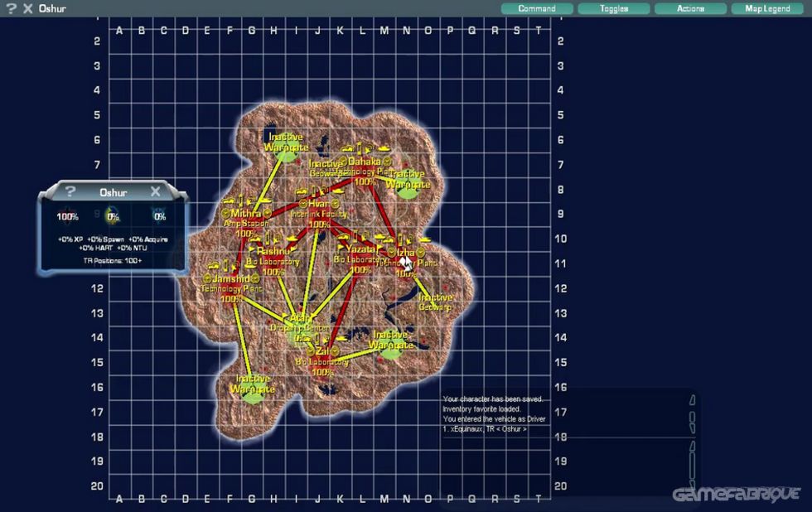
Task: Click the Inactive Warpgate east of Dahaka
Action: (x=408, y=179)
